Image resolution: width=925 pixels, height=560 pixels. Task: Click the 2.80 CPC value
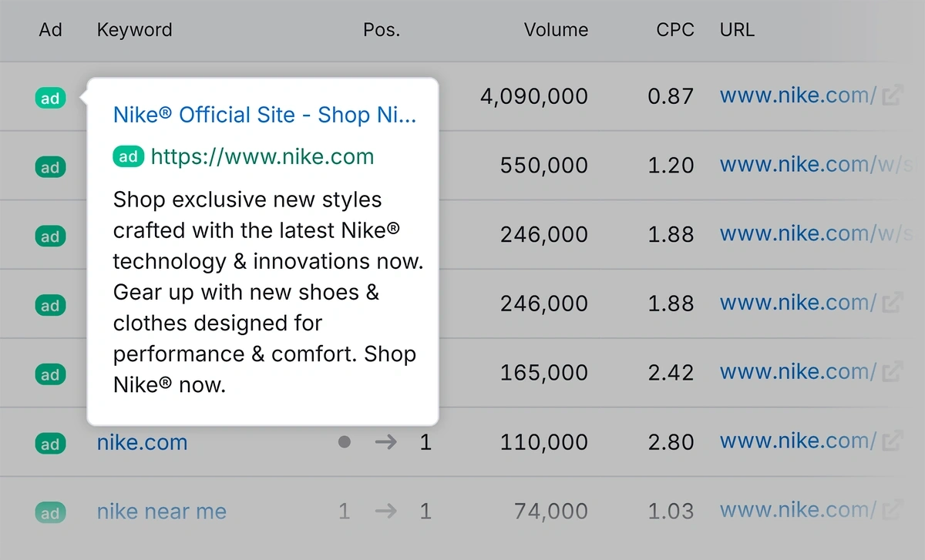pyautogui.click(x=671, y=441)
